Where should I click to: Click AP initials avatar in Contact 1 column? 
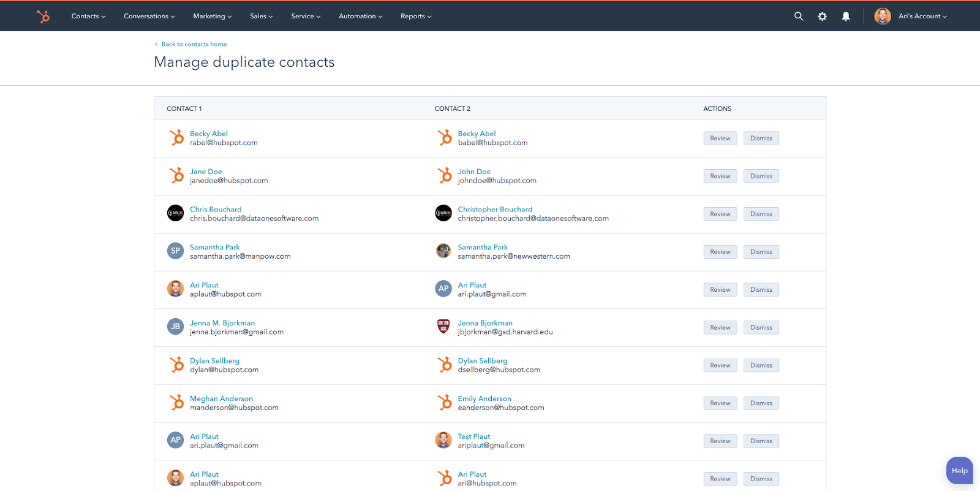(176, 440)
